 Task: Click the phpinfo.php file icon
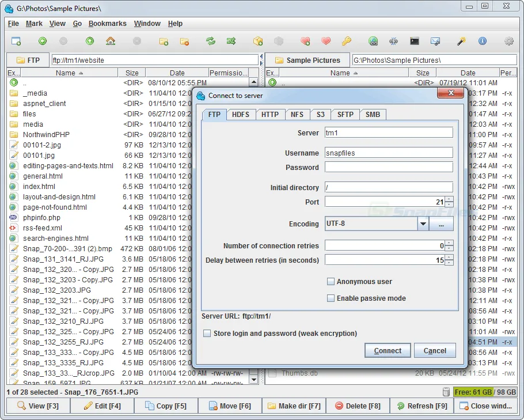(x=13, y=217)
